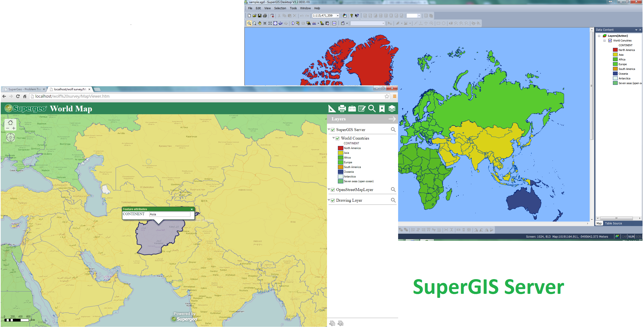The height and width of the screenshot is (327, 644).
Task: Click the Find binoculars tool in SuperGIS Desktop
Action: (x=308, y=23)
